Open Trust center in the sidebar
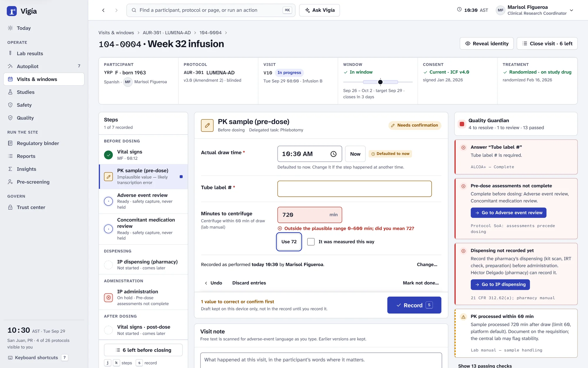This screenshot has width=588, height=368. tap(44, 207)
